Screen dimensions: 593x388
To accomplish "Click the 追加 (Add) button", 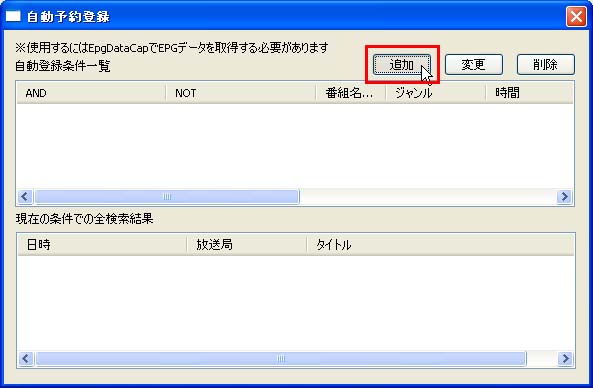I will [402, 65].
